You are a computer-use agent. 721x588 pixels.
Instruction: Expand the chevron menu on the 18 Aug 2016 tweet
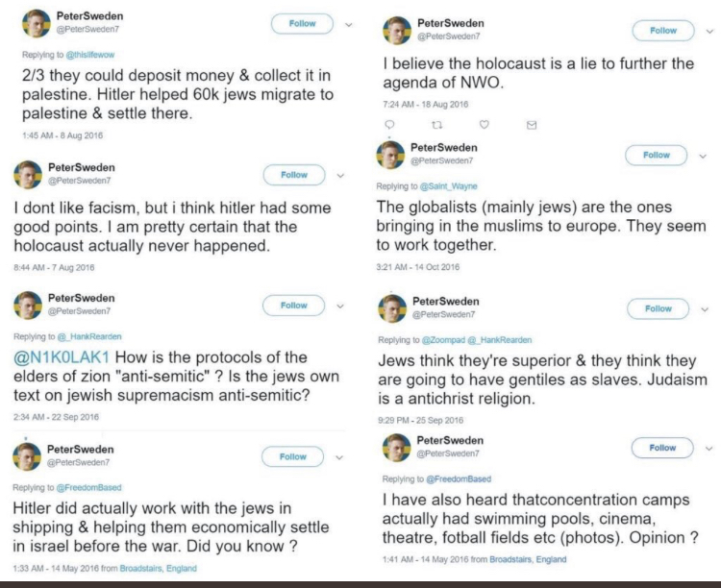(x=709, y=31)
